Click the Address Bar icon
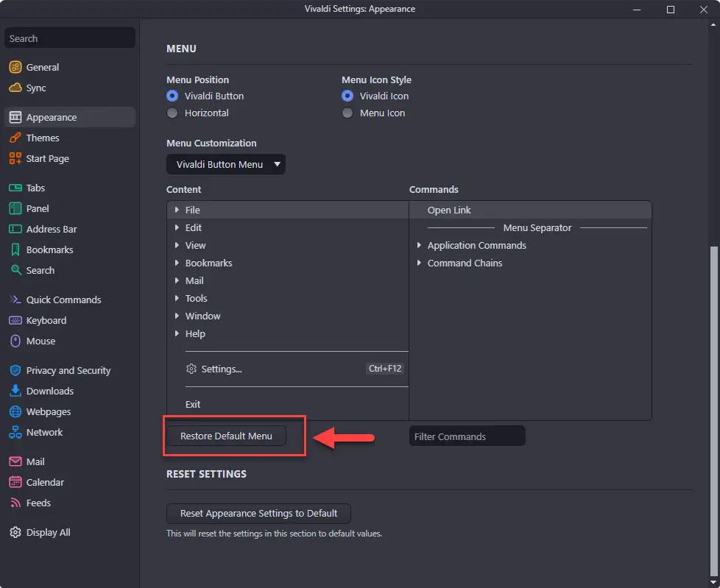Image resolution: width=720 pixels, height=588 pixels. pos(15,229)
